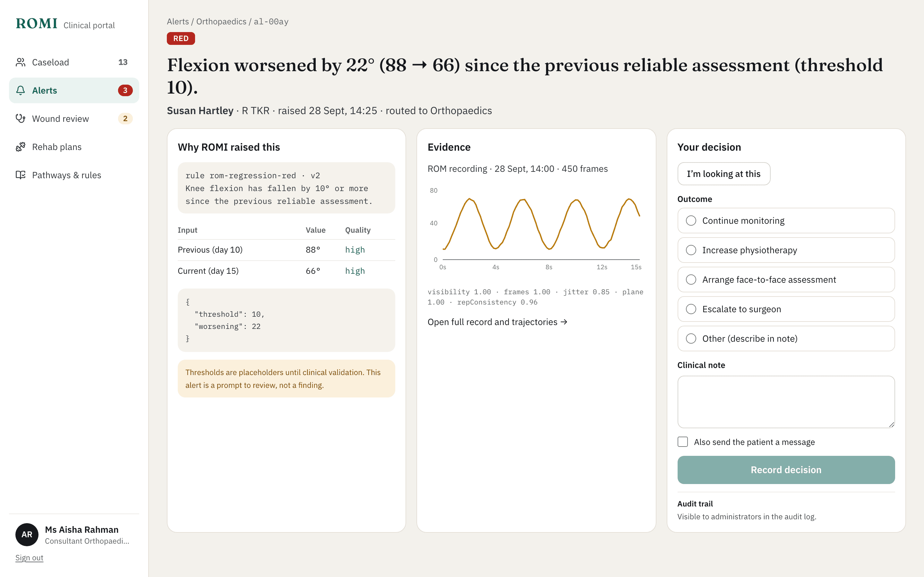Image resolution: width=924 pixels, height=577 pixels.
Task: Click the Wound review stethoscope icon
Action: 21,119
